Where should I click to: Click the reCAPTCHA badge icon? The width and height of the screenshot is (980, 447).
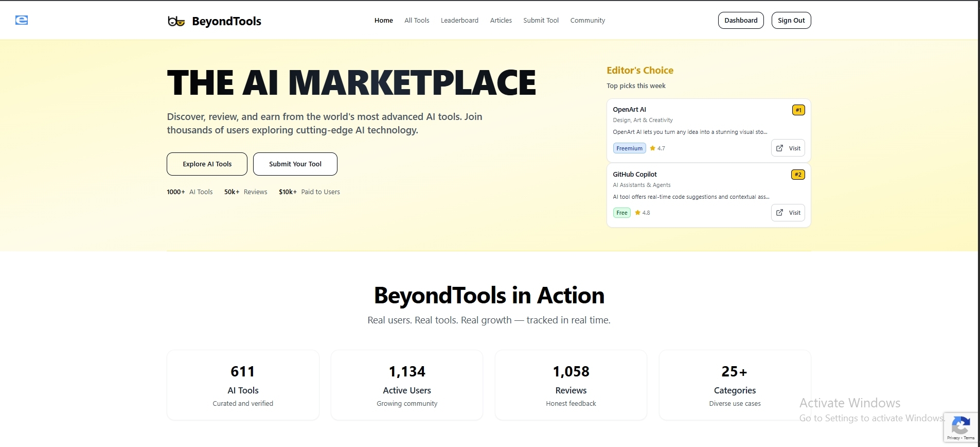click(960, 426)
